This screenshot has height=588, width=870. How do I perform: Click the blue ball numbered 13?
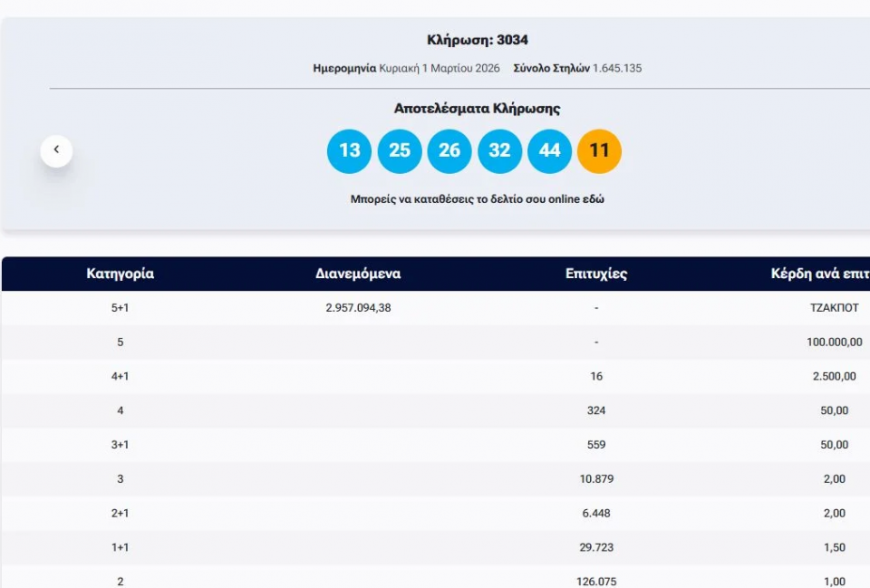coord(349,151)
